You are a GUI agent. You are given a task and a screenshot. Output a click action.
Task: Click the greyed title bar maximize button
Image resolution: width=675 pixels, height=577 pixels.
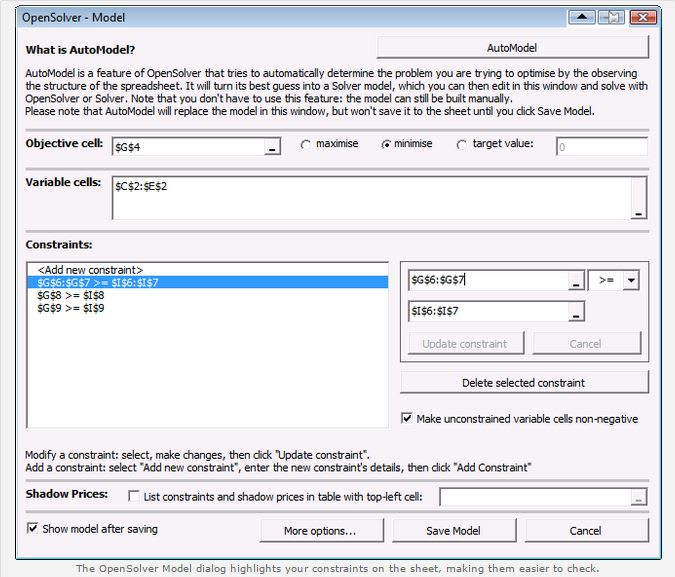[611, 17]
